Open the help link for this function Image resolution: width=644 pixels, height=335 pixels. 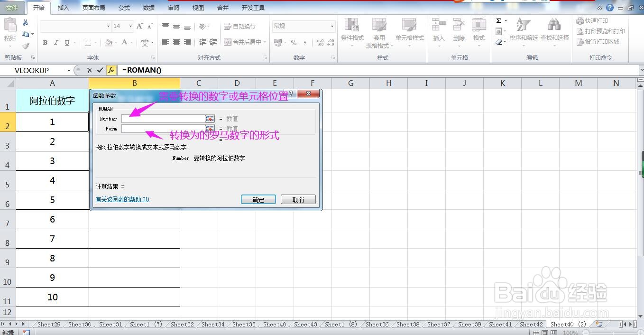122,199
